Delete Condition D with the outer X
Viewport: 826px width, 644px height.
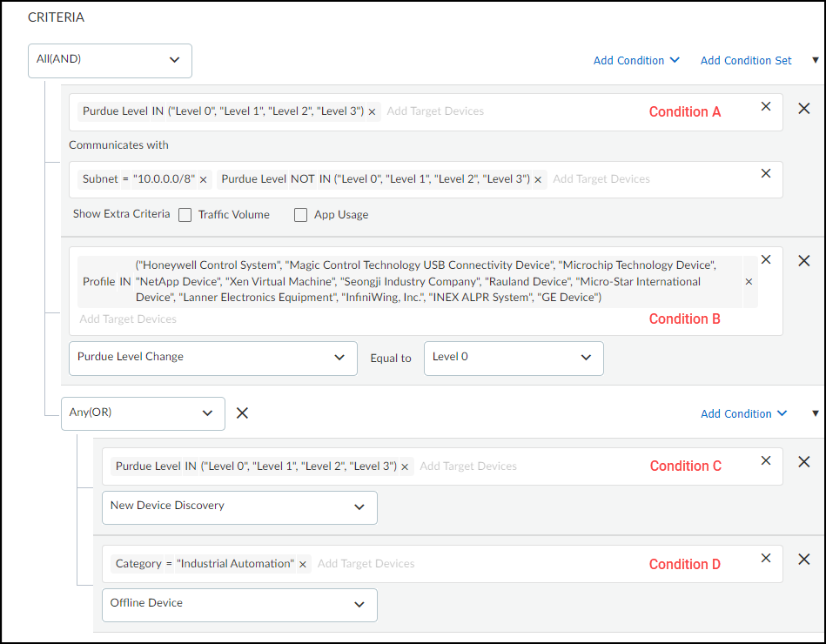[804, 560]
